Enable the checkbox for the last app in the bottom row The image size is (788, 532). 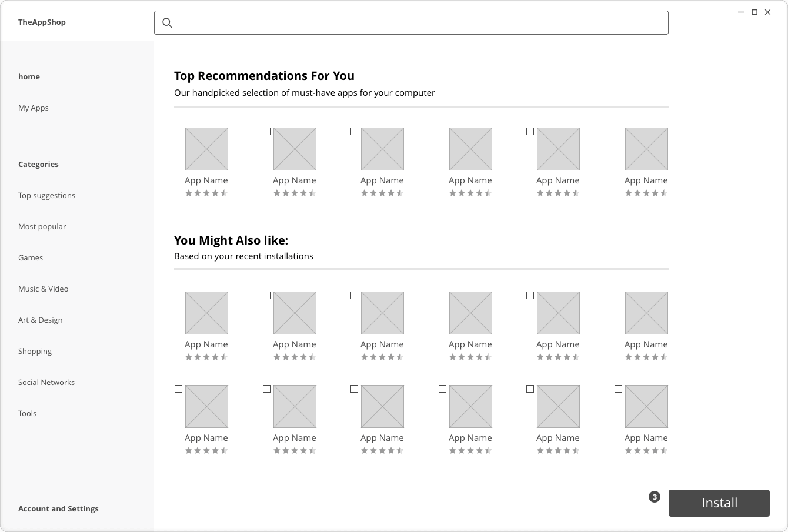click(619, 389)
